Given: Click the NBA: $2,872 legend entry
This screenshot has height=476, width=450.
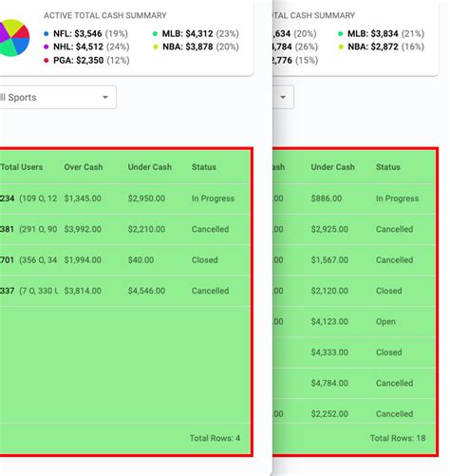Looking at the screenshot, I should (381, 47).
